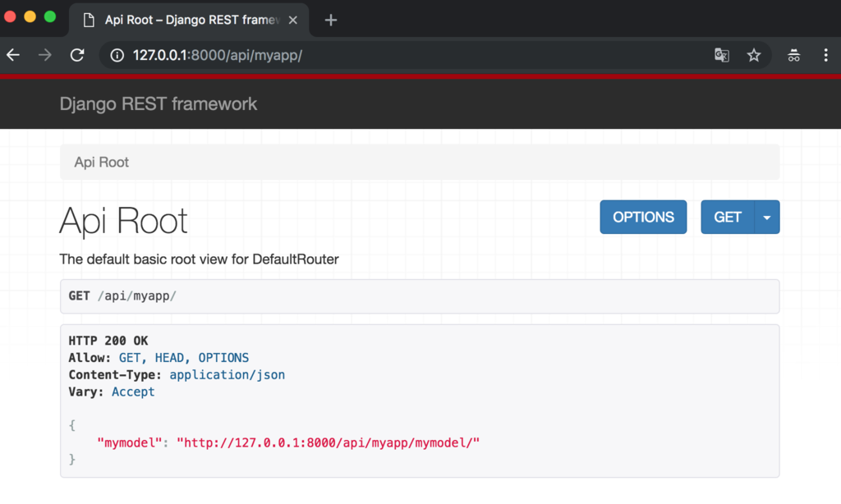Image resolution: width=841 pixels, height=504 pixels.
Task: Expand the GET format dropdown arrow
Action: tap(767, 218)
